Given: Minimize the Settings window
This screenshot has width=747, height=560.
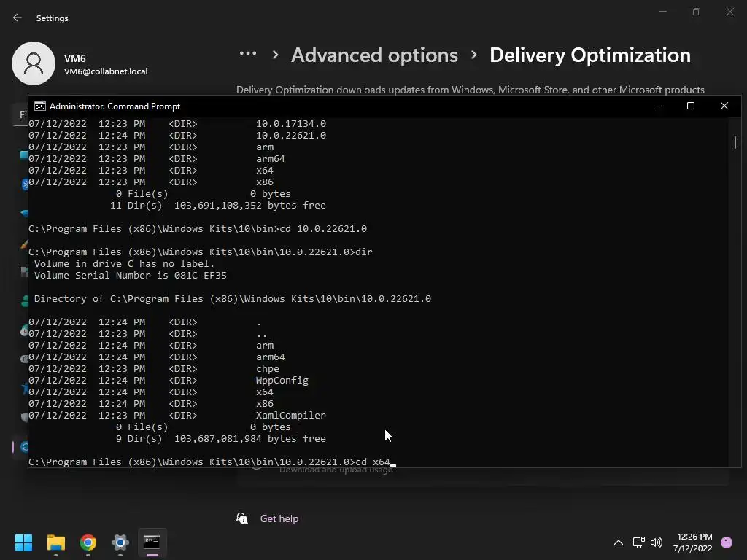Looking at the screenshot, I should (x=662, y=12).
